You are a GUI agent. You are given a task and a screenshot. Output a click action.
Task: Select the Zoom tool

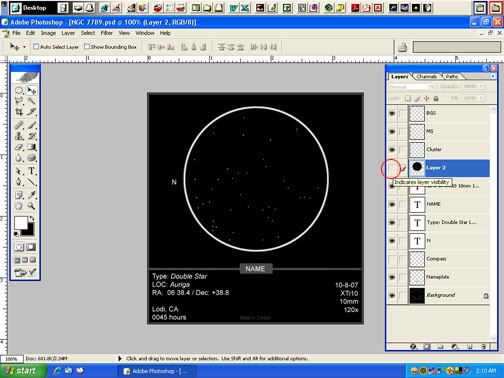click(x=31, y=206)
